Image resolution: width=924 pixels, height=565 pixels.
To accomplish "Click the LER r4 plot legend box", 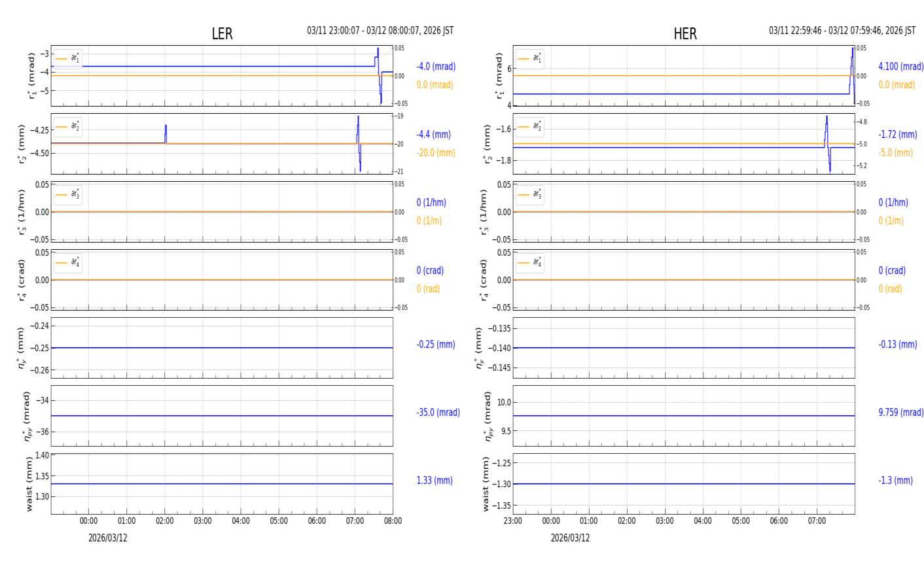I will pyautogui.click(x=68, y=263).
